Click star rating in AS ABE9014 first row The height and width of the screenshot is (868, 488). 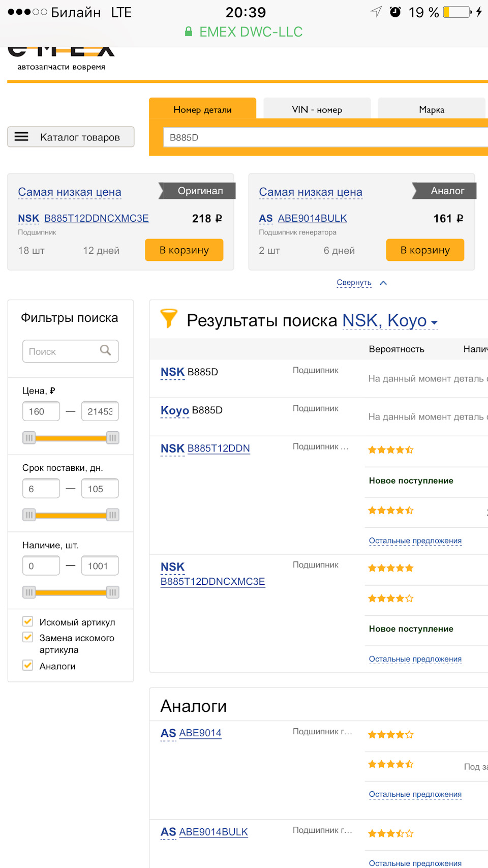coord(390,734)
